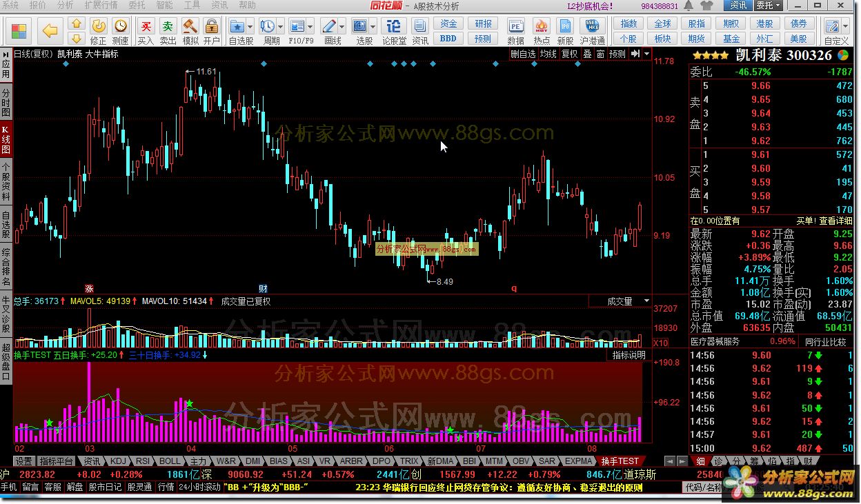Open the 自选股 star folder icon
The width and height of the screenshot is (861, 504).
click(237, 26)
